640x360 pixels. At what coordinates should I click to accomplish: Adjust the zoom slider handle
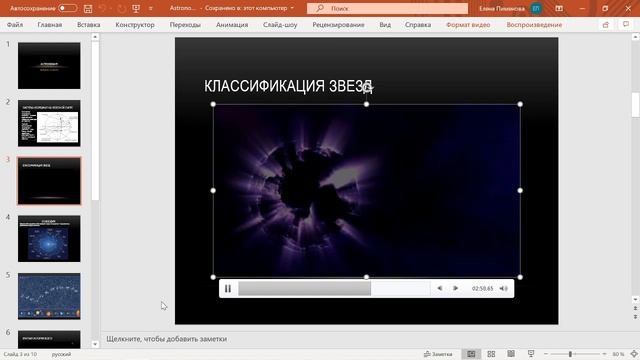[570, 354]
